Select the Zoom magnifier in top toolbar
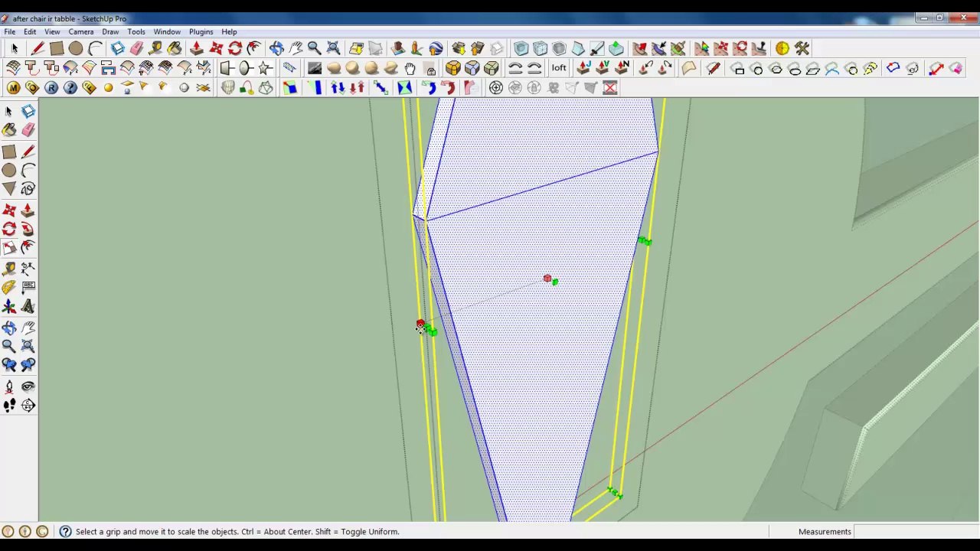Screen dimensions: 980x551 coord(314,49)
